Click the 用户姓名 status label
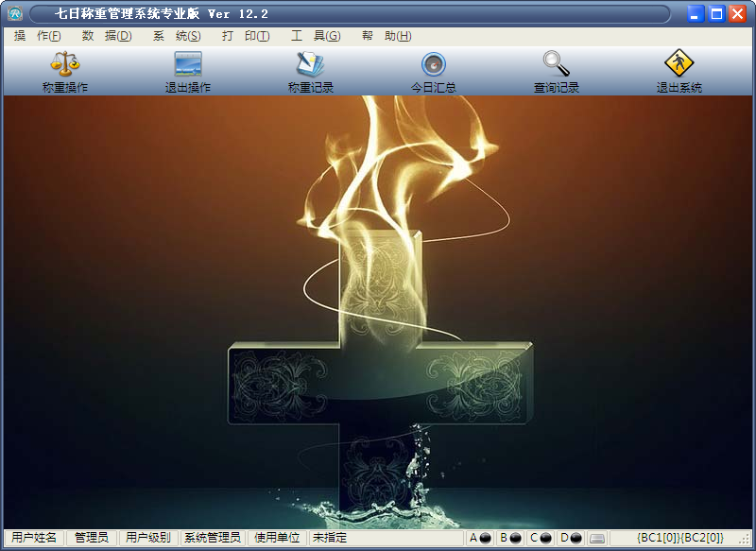 point(34,538)
